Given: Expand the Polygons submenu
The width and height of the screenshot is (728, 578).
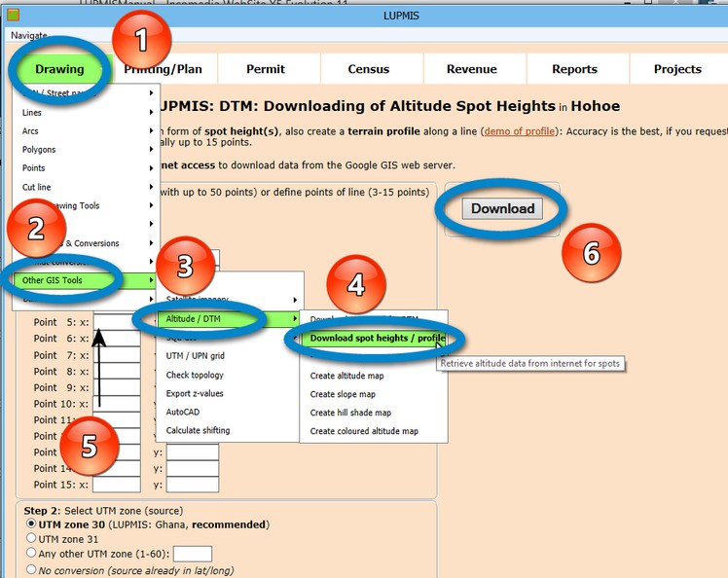Looking at the screenshot, I should tap(87, 150).
